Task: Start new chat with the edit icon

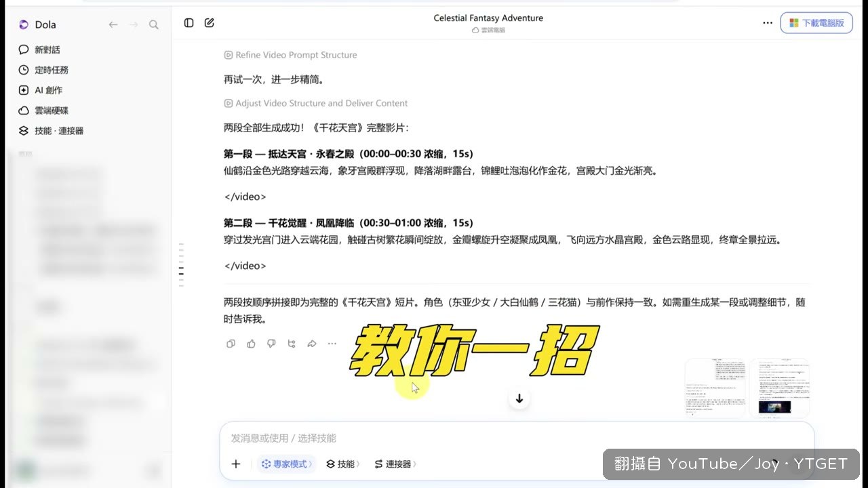Action: click(x=210, y=22)
